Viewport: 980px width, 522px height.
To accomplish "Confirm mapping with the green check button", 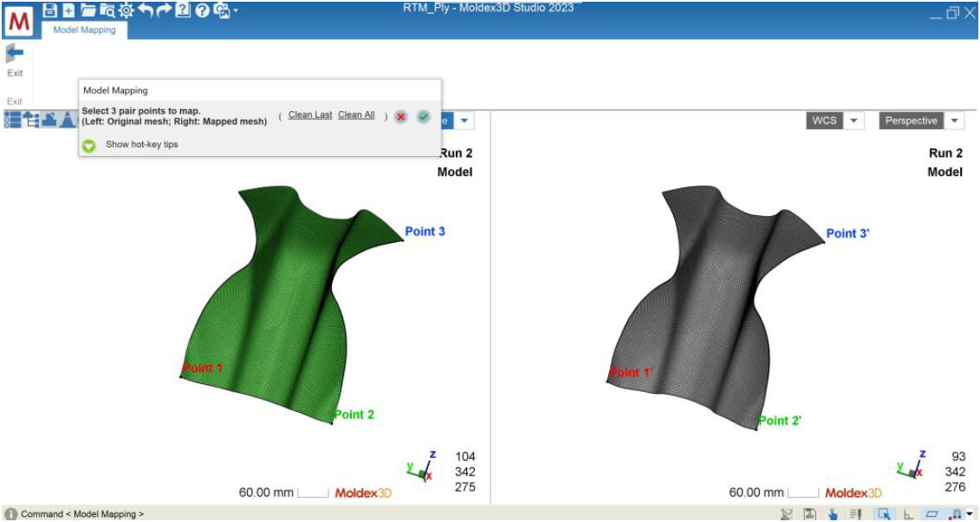I will pos(424,116).
